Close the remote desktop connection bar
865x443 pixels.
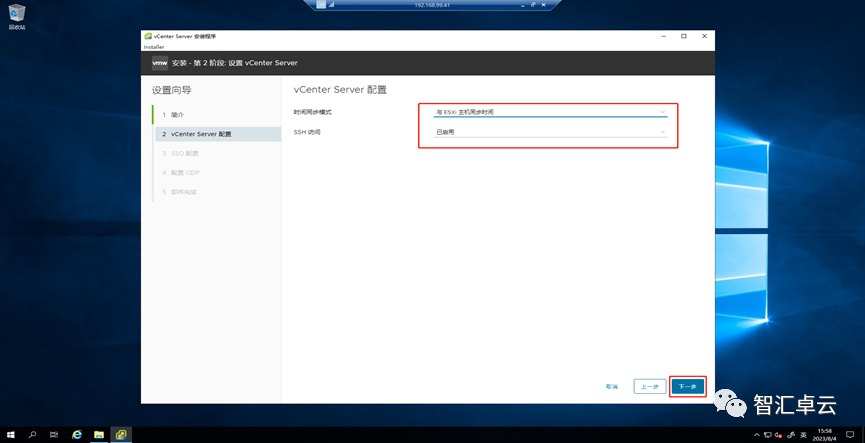(x=543, y=4)
